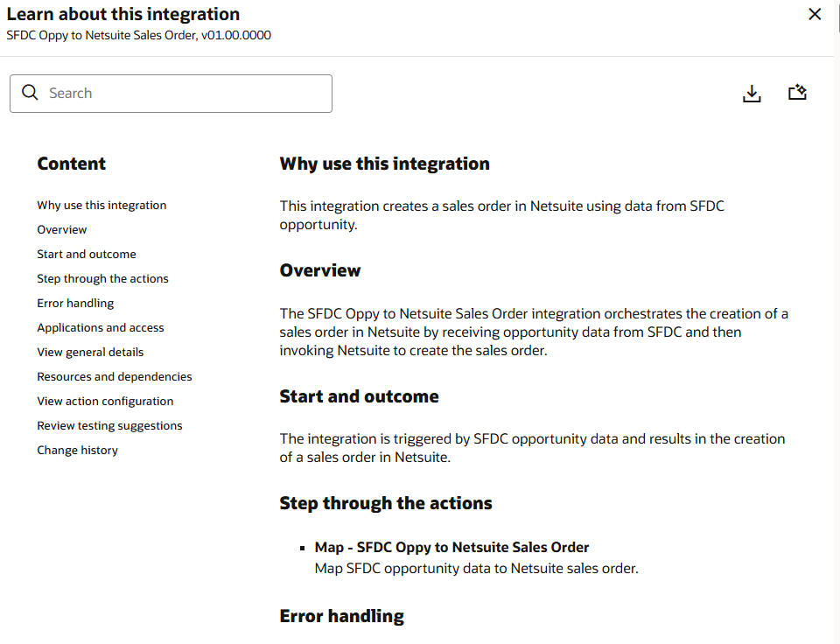Click the Step through the actions heading
This screenshot has height=644, width=840.
pos(386,503)
